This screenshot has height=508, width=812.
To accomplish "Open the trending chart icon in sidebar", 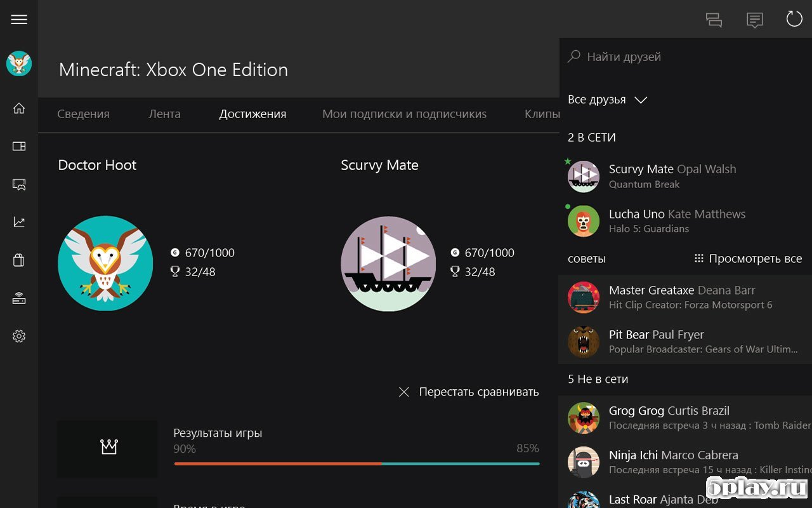I will coord(19,222).
